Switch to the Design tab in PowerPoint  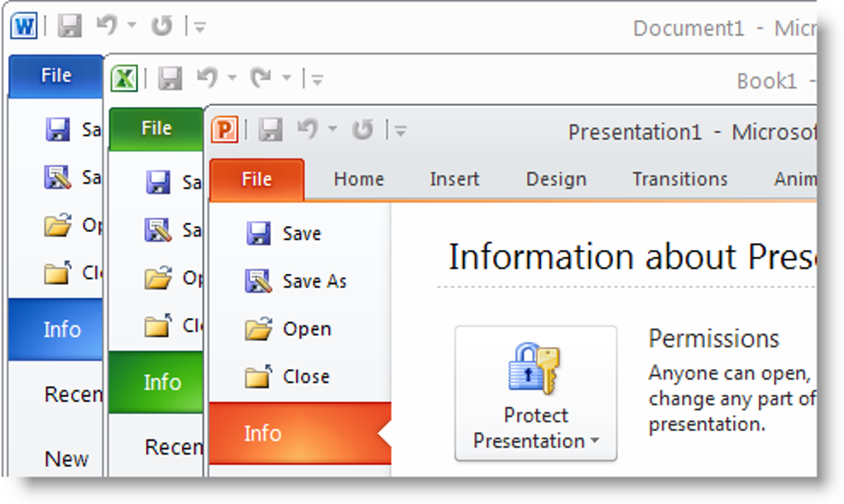(x=556, y=179)
